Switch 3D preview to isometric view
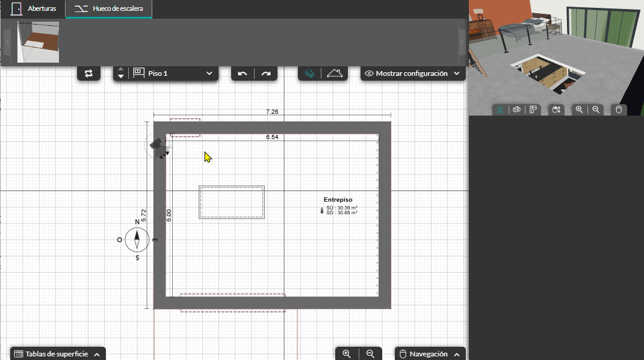Image resolution: width=644 pixels, height=360 pixels. (516, 110)
